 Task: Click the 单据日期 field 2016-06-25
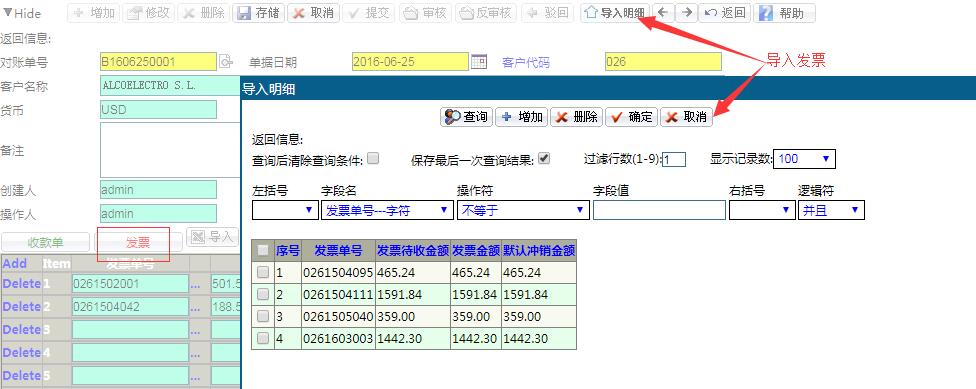(410, 62)
